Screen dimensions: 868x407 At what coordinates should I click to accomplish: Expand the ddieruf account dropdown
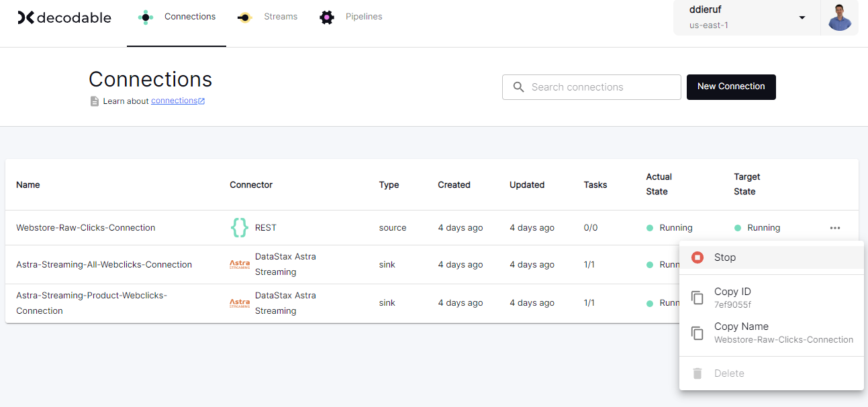click(802, 17)
